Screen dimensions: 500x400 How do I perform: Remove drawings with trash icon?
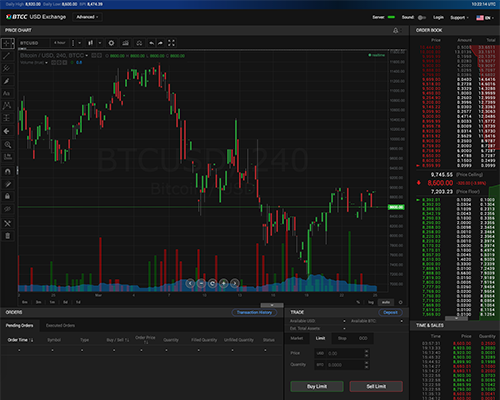[x=7, y=236]
